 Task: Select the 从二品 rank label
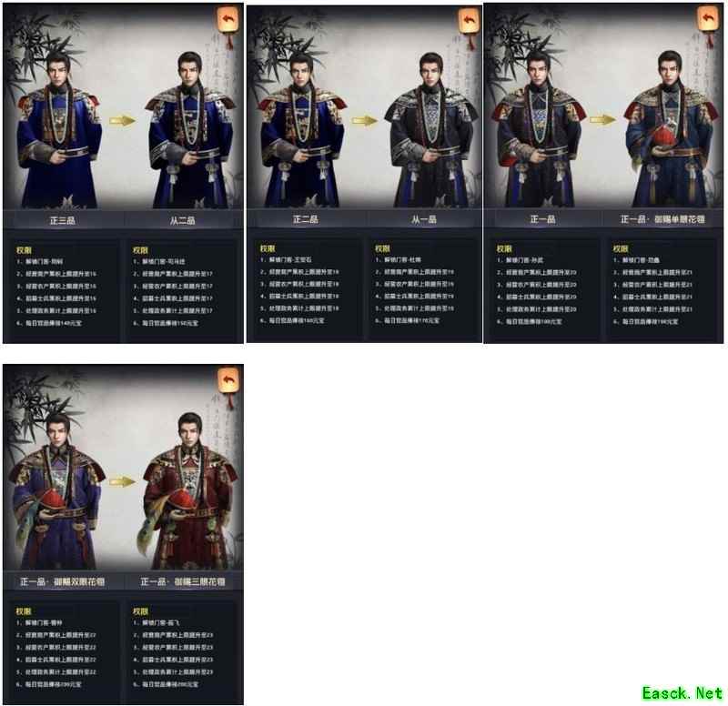[183, 220]
